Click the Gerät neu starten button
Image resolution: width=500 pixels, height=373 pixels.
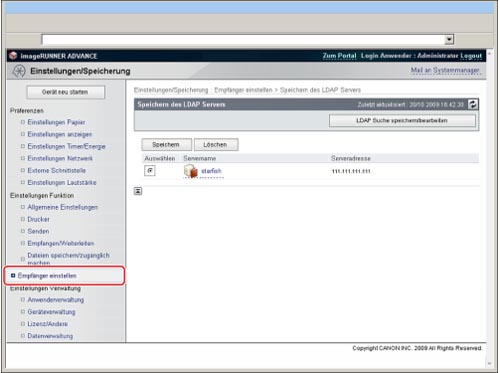[65, 92]
